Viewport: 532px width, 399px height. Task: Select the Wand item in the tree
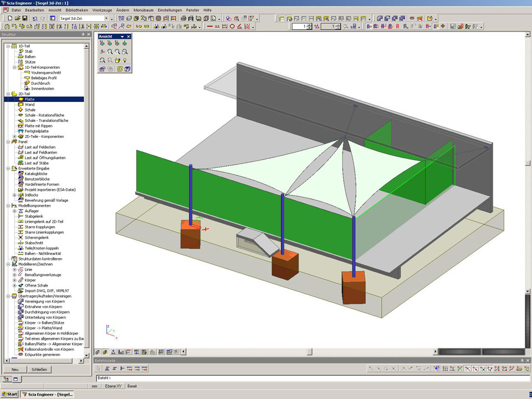pos(29,105)
